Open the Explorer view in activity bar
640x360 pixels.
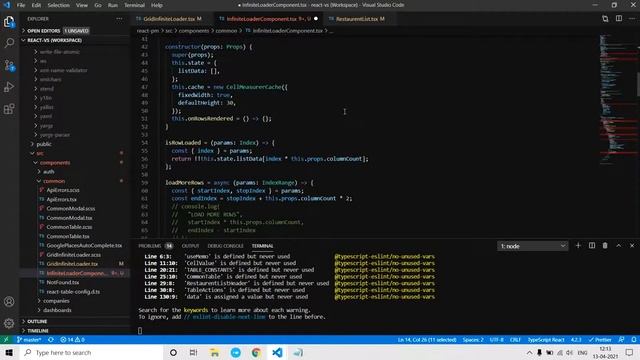point(9,22)
